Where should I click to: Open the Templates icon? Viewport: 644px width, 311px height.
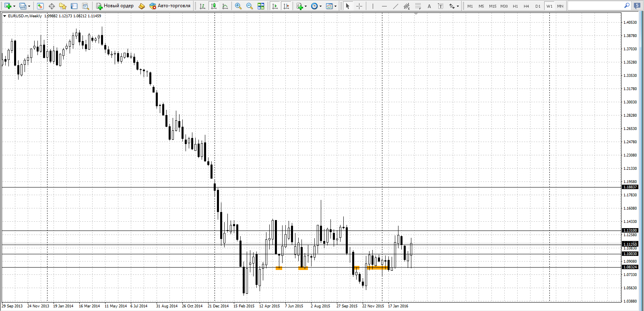pyautogui.click(x=329, y=6)
